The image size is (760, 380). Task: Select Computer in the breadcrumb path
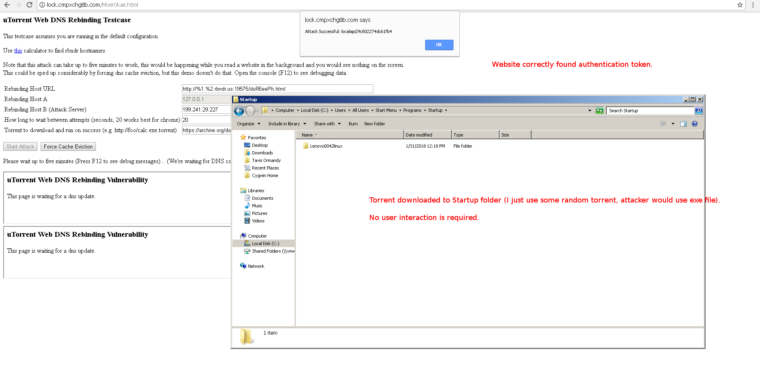click(285, 111)
